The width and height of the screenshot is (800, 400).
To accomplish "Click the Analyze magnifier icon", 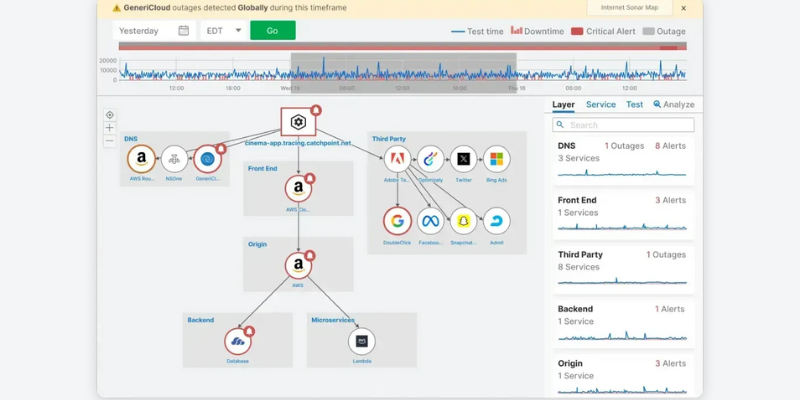I will click(657, 104).
